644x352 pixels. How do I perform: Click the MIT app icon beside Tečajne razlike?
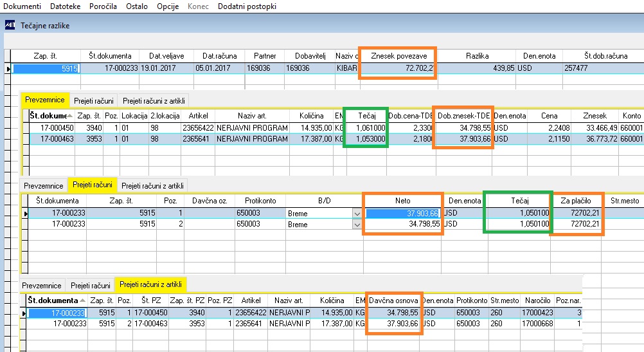(10, 25)
